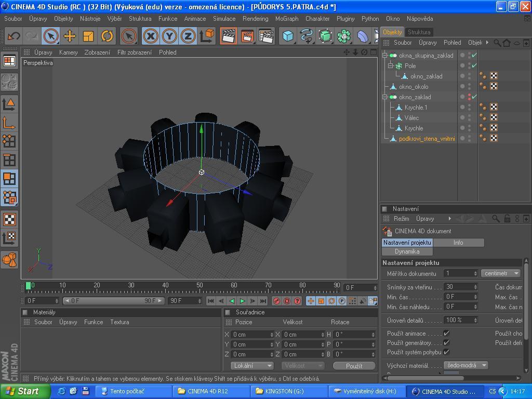The image size is (532, 399).
Task: Expand the Nastavení menu overflow arrow
Action: [450, 219]
